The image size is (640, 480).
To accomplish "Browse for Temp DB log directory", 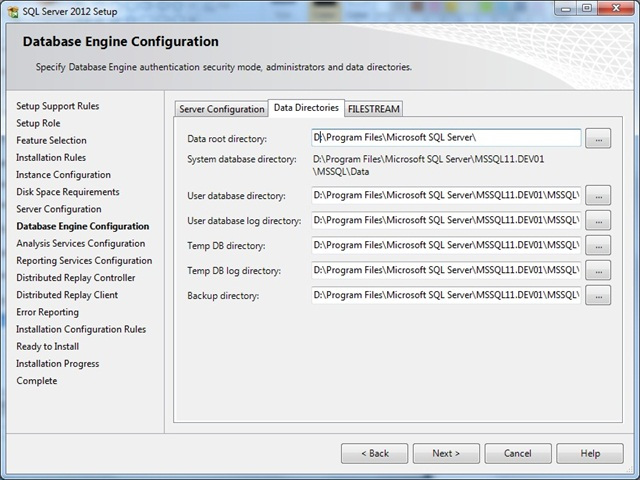I will [598, 270].
